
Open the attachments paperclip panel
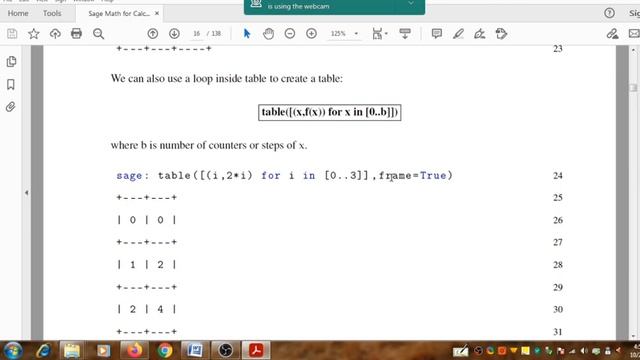coord(11,107)
